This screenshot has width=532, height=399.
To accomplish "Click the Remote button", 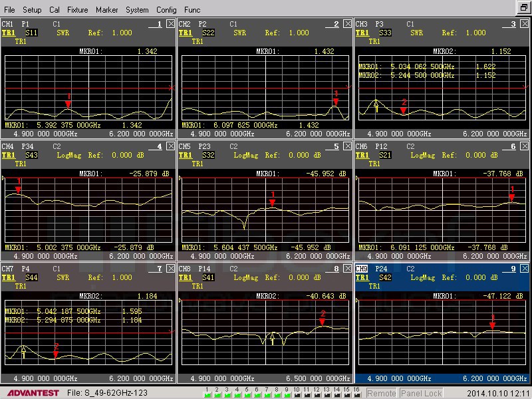I will pyautogui.click(x=382, y=393).
